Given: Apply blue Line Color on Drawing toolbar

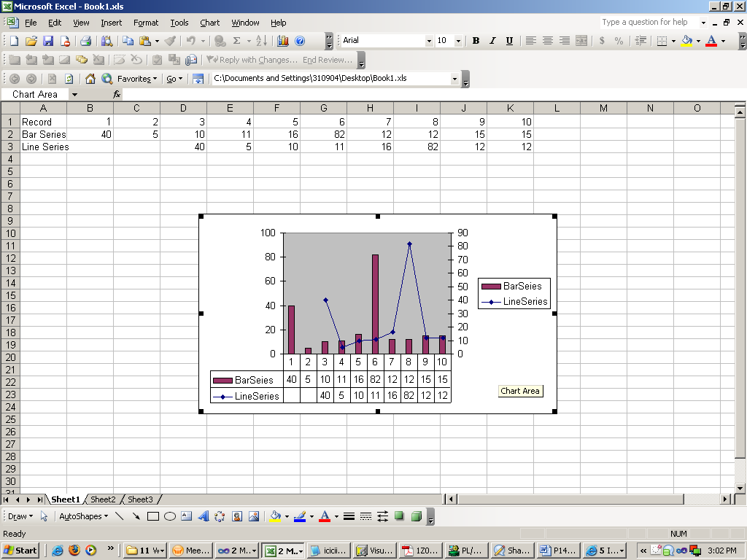Looking at the screenshot, I should 300,516.
